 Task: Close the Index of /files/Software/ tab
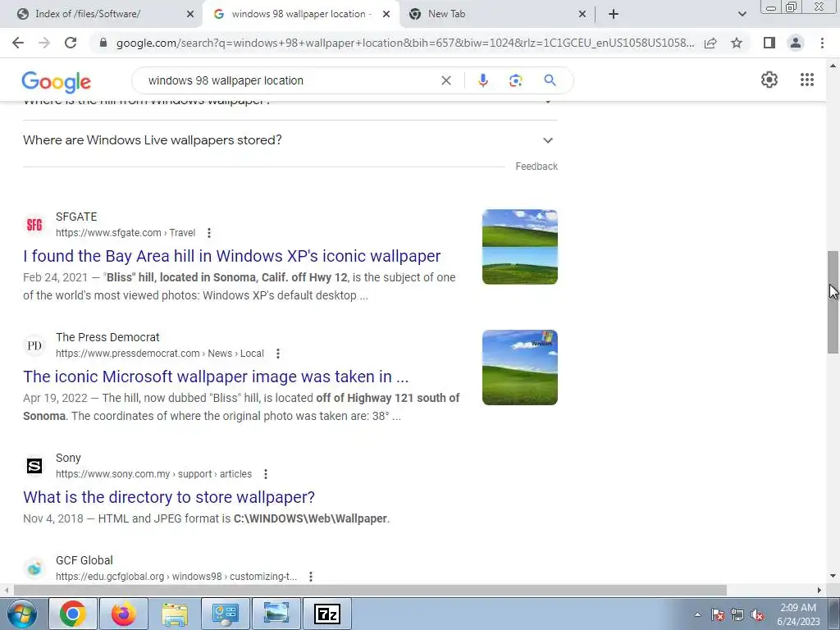(189, 14)
